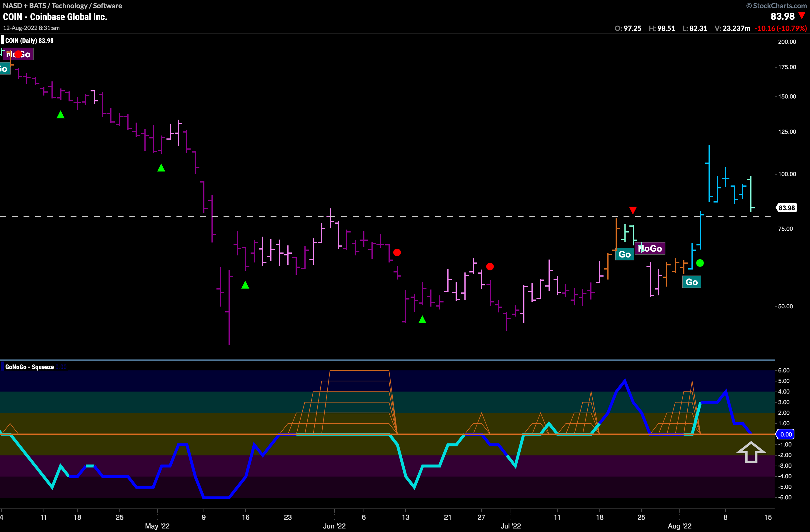Click the Jul '22 date axis label

click(x=511, y=526)
